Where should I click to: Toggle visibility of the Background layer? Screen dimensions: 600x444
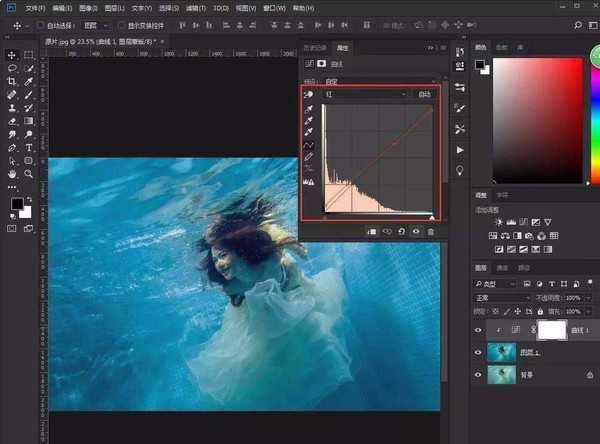click(478, 373)
